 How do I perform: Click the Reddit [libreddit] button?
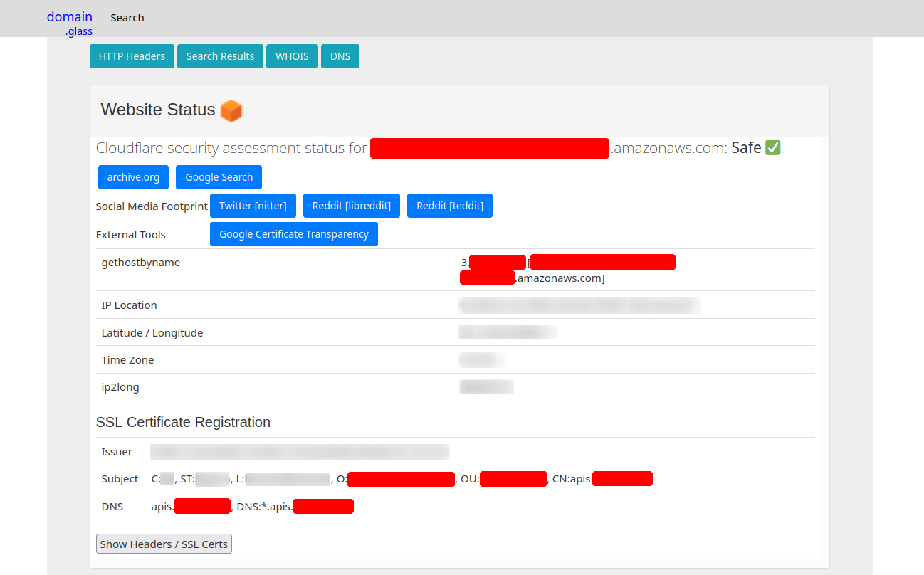(352, 206)
